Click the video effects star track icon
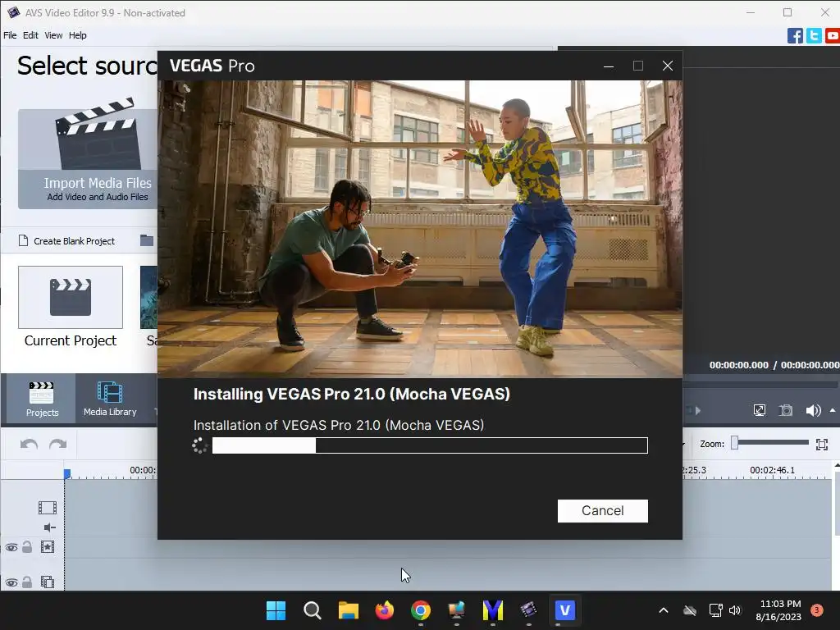Image resolution: width=840 pixels, height=630 pixels. tap(47, 546)
